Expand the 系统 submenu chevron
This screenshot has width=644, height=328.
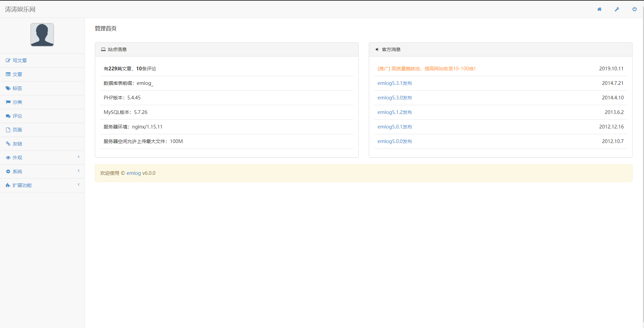[79, 171]
